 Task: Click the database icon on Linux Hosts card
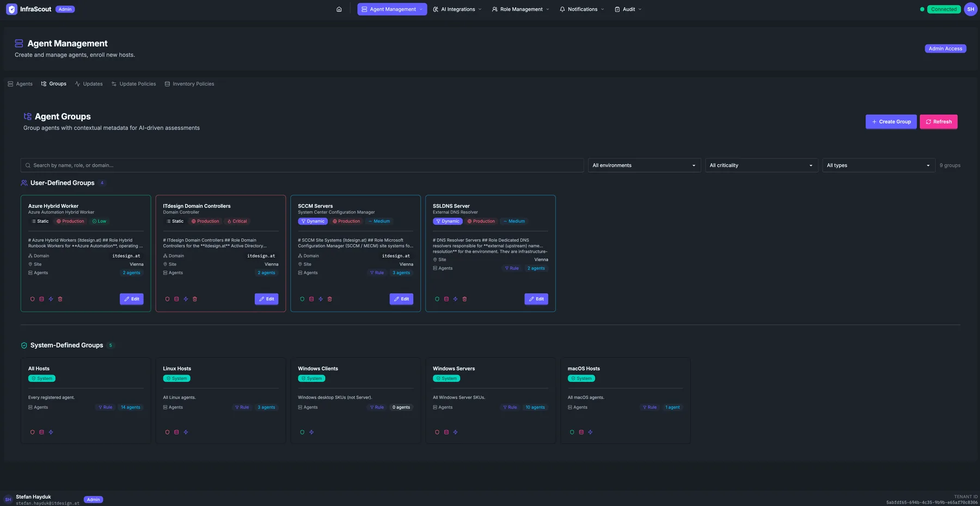(177, 433)
